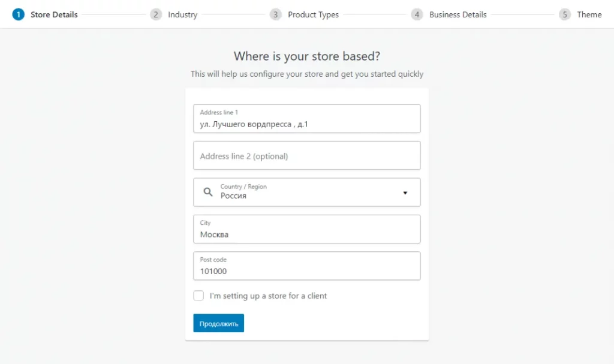
Task: Click the step 4 number circle
Action: (x=417, y=14)
